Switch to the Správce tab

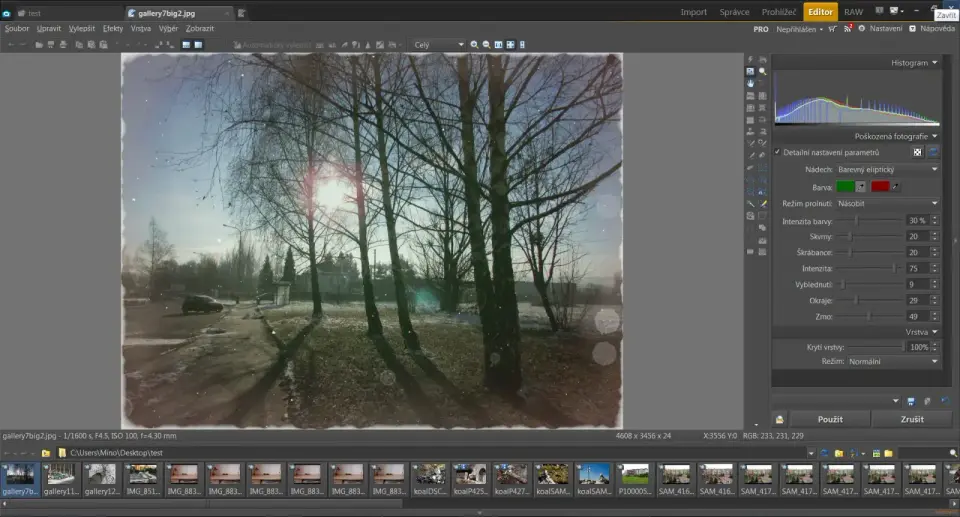tap(734, 12)
